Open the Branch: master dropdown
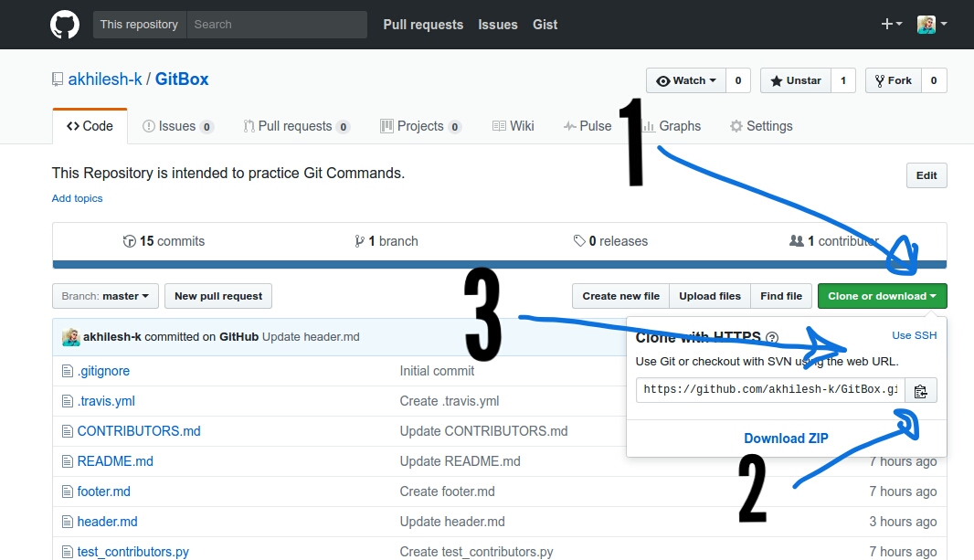 [106, 296]
